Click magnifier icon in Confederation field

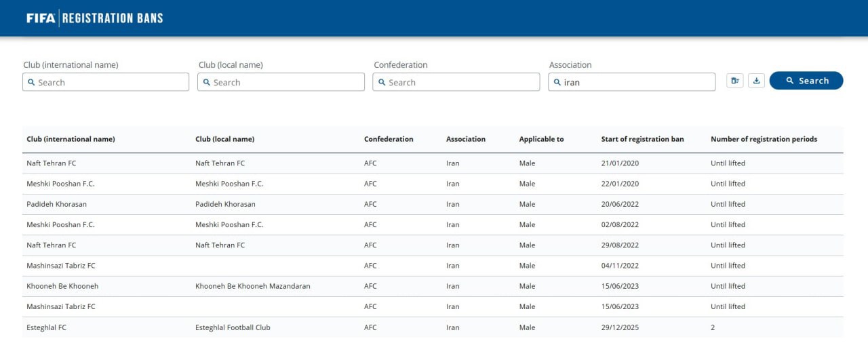382,82
